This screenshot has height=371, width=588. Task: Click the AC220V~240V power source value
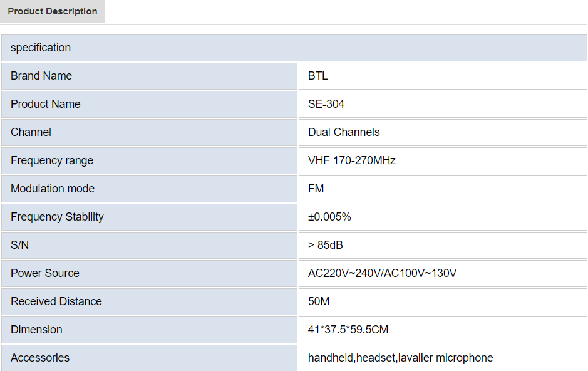point(382,273)
